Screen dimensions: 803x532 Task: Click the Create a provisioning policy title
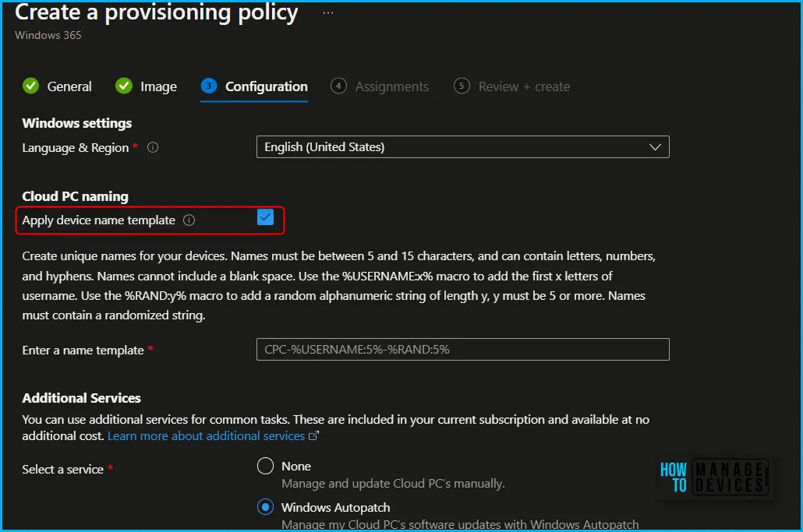coord(156,12)
